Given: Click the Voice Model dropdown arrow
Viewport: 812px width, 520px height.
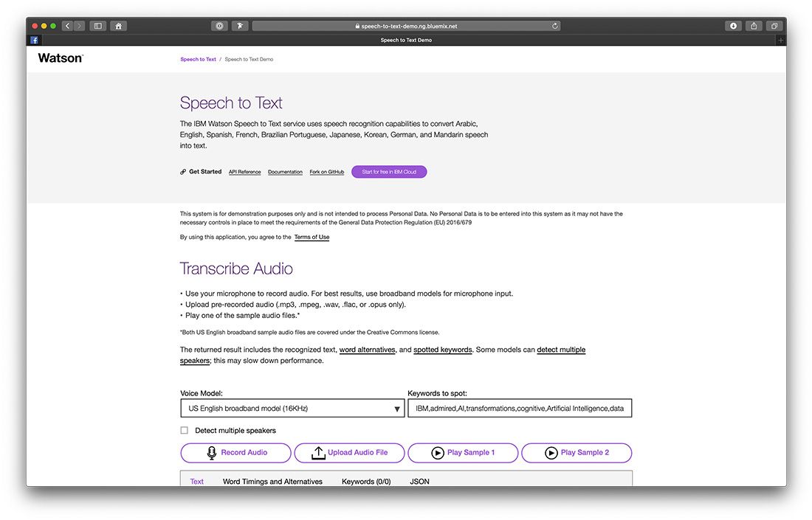Looking at the screenshot, I should click(396, 409).
